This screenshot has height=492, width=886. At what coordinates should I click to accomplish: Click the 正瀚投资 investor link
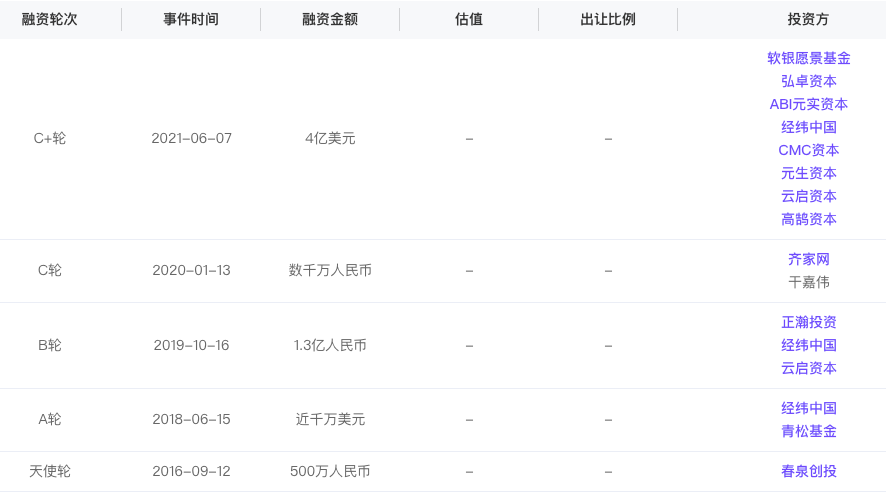(808, 322)
